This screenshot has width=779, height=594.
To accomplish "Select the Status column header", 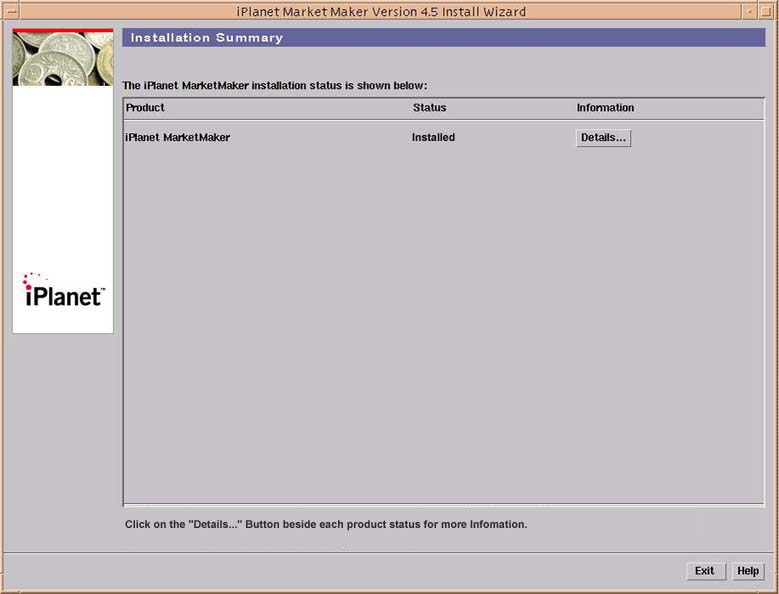I will coord(429,108).
